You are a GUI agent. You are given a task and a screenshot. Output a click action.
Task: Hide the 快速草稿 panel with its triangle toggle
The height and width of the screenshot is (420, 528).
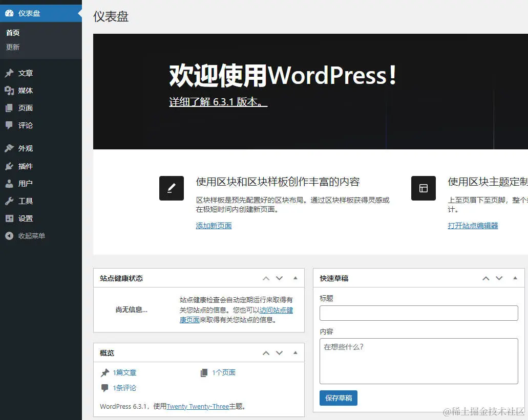515,278
